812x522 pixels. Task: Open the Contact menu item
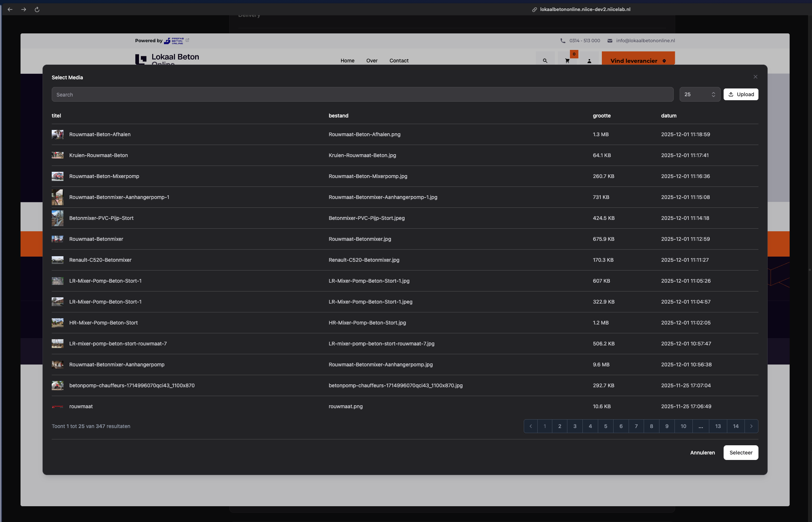(x=399, y=61)
